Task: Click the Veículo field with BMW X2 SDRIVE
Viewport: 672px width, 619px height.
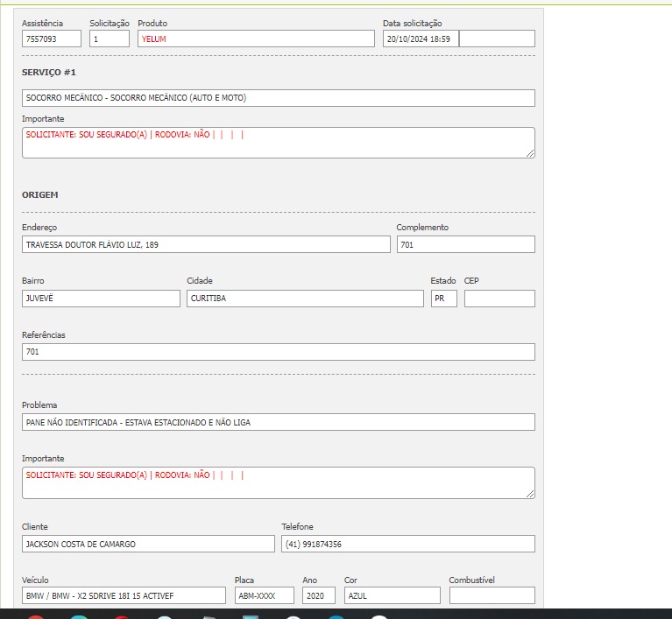Action: coord(124,596)
